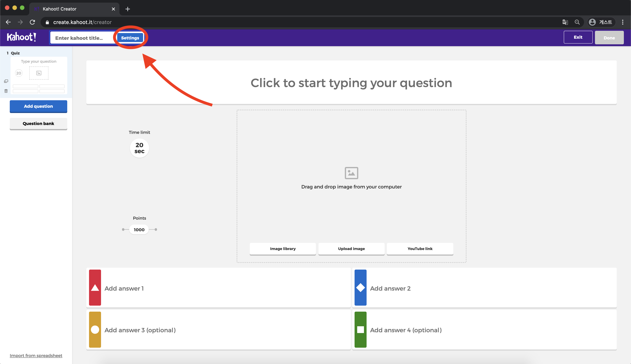631x364 pixels.
Task: Open the Chrome three-dot menu
Action: coord(623,22)
